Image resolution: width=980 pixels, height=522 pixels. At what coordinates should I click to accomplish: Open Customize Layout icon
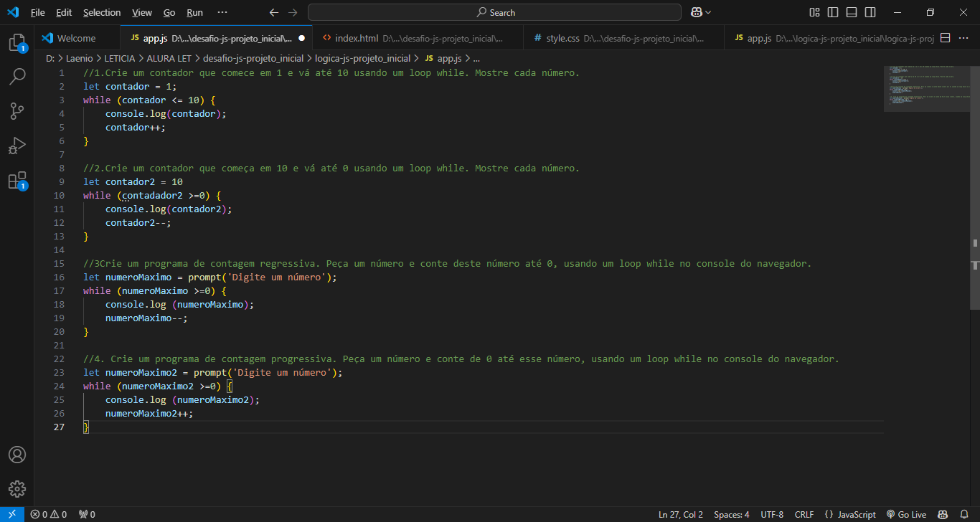click(814, 12)
